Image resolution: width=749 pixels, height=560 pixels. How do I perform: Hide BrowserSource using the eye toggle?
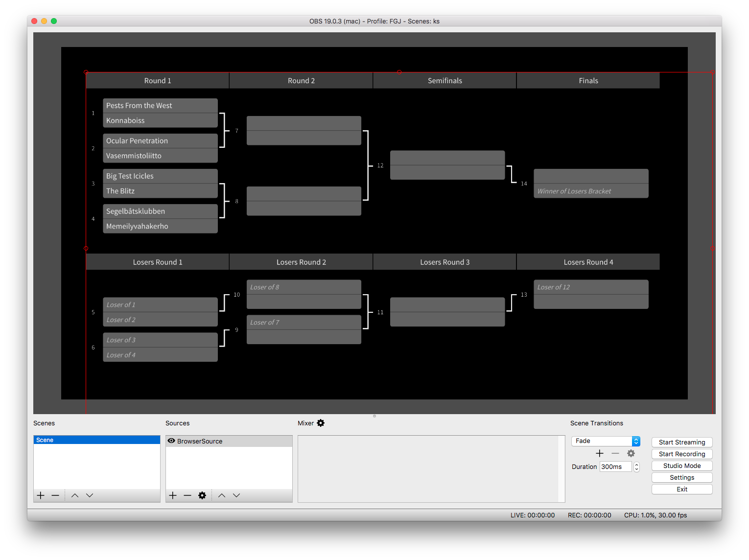pos(171,441)
